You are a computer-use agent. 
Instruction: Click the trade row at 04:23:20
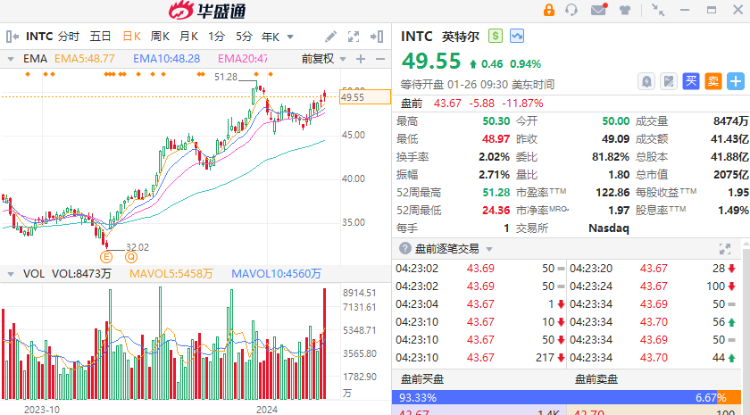pos(653,268)
